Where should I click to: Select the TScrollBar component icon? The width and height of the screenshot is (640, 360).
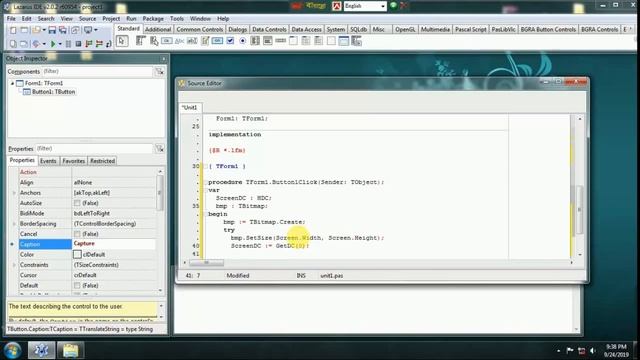[x=280, y=41]
